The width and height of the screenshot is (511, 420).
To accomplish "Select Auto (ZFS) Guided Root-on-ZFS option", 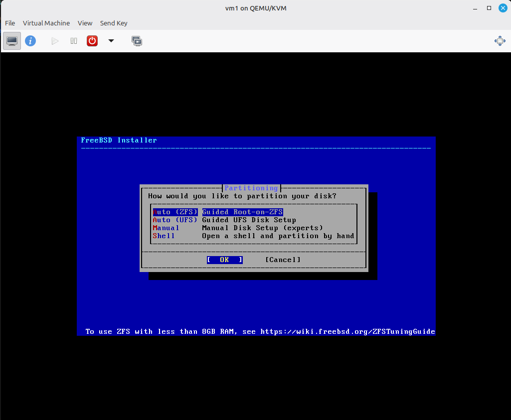I will 218,212.
